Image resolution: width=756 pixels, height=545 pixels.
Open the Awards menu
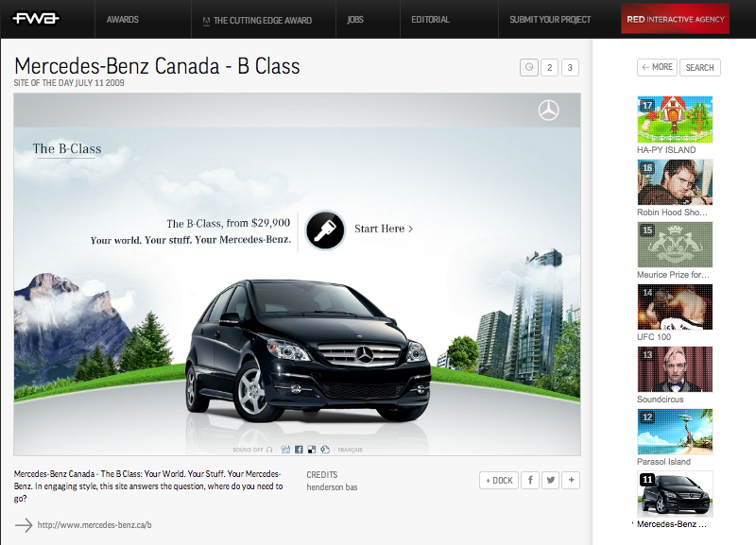pos(123,19)
